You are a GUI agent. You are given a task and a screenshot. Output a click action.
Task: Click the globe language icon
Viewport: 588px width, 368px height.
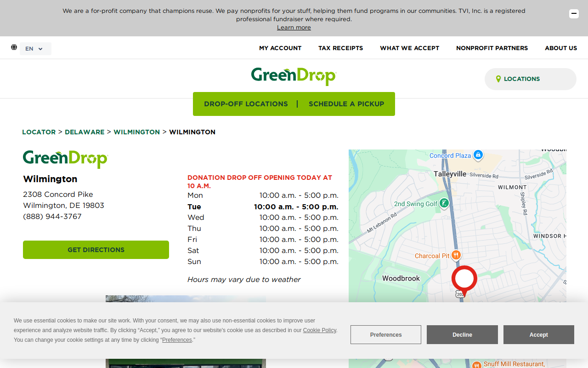pyautogui.click(x=14, y=47)
